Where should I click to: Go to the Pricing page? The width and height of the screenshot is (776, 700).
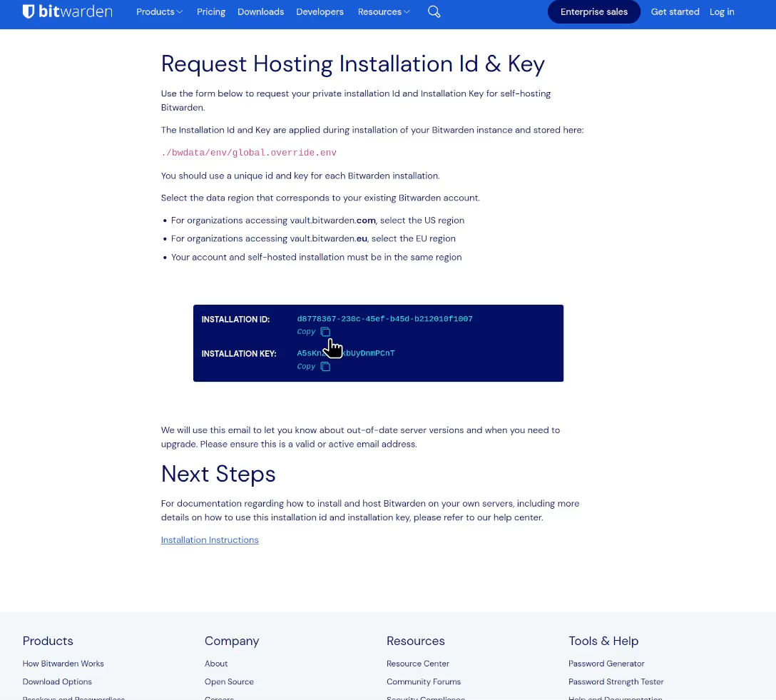(x=211, y=11)
